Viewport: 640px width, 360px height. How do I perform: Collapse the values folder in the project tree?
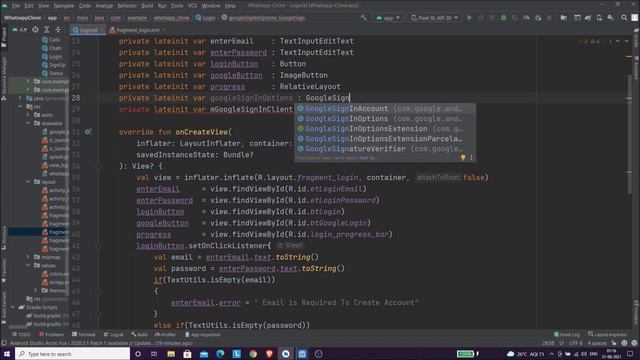[x=28, y=265]
